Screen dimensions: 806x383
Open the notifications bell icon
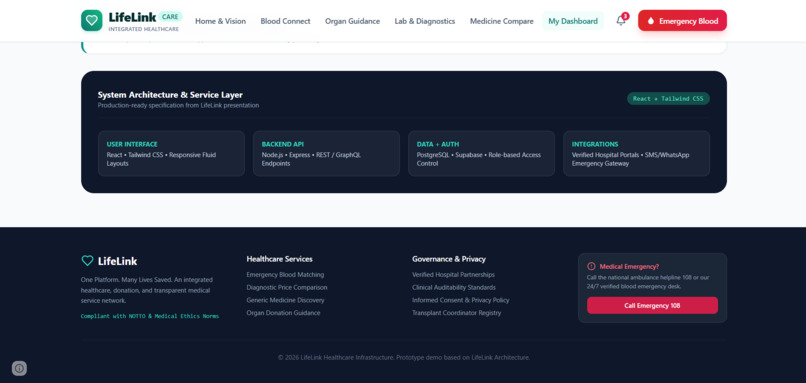[x=621, y=21]
